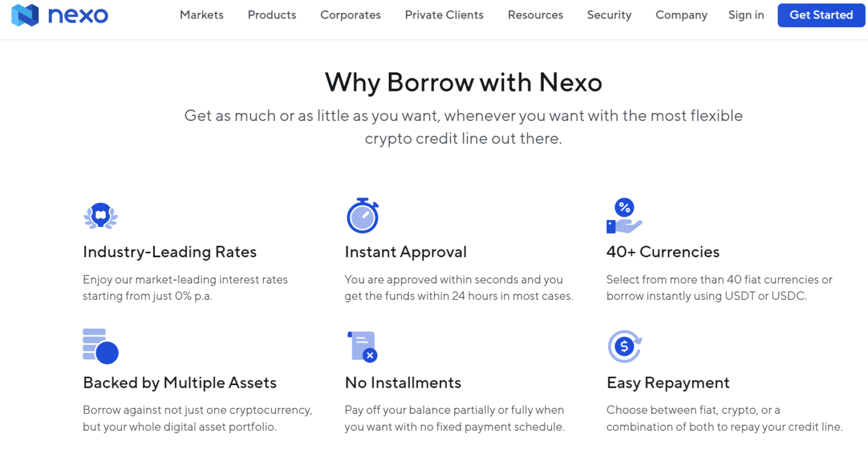Viewport: 868px width, 450px height.
Task: Click the Nexo logo icon
Action: [x=25, y=15]
